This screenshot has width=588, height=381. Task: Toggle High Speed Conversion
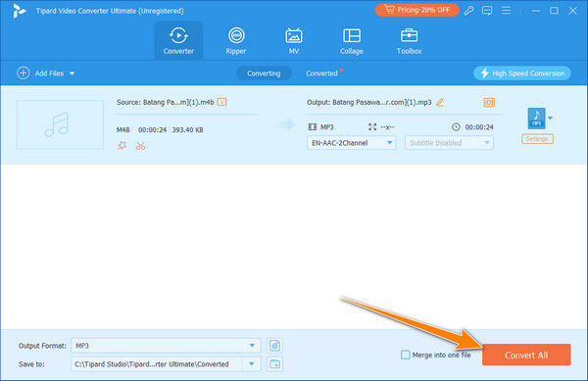(522, 73)
